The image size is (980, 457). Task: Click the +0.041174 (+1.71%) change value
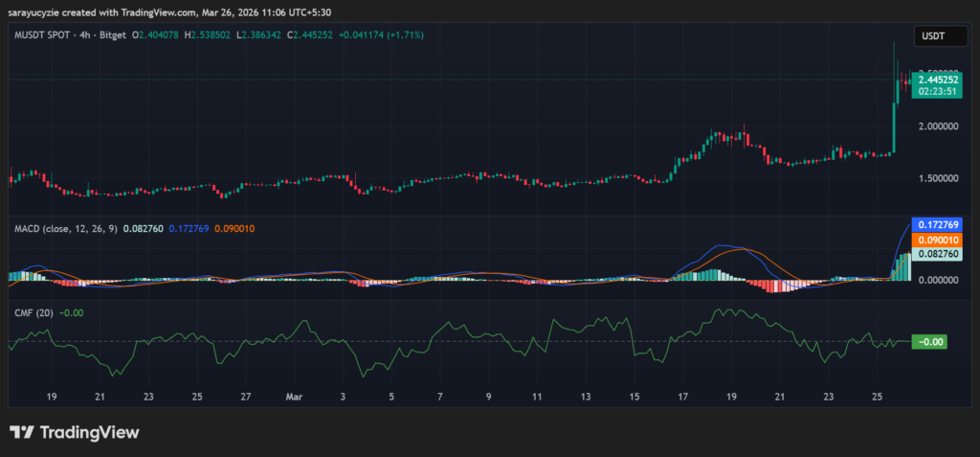379,34
